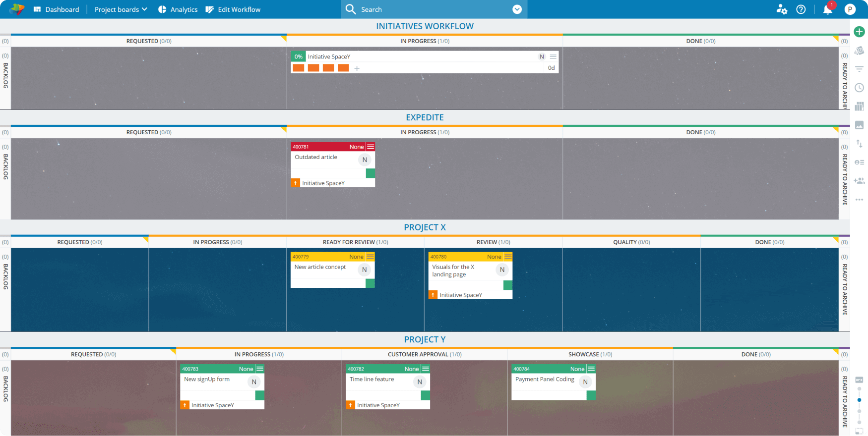Click the QUALITY column header in Project X
Viewport: 868px width, 436px height.
coord(631,242)
